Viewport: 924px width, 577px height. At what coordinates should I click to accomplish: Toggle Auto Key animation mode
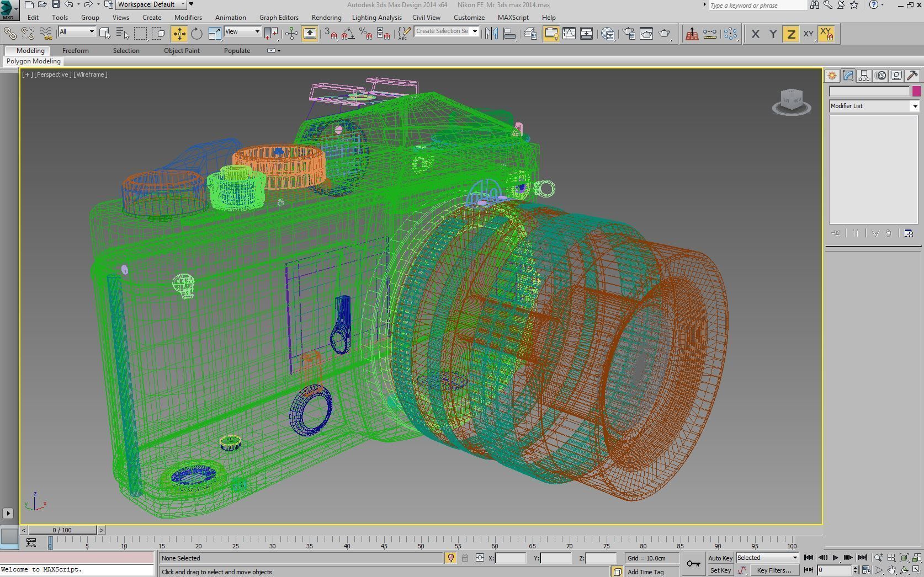click(x=720, y=558)
